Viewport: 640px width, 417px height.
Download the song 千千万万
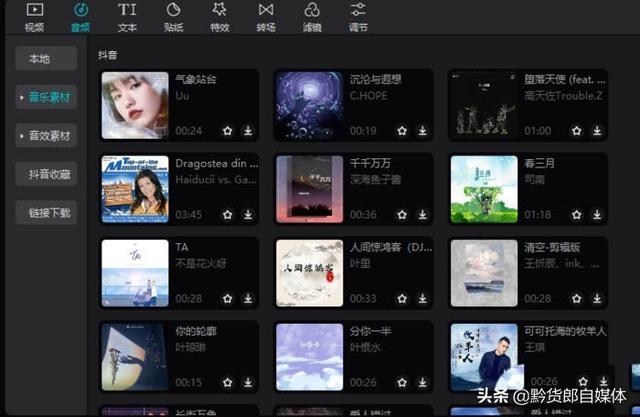point(422,214)
